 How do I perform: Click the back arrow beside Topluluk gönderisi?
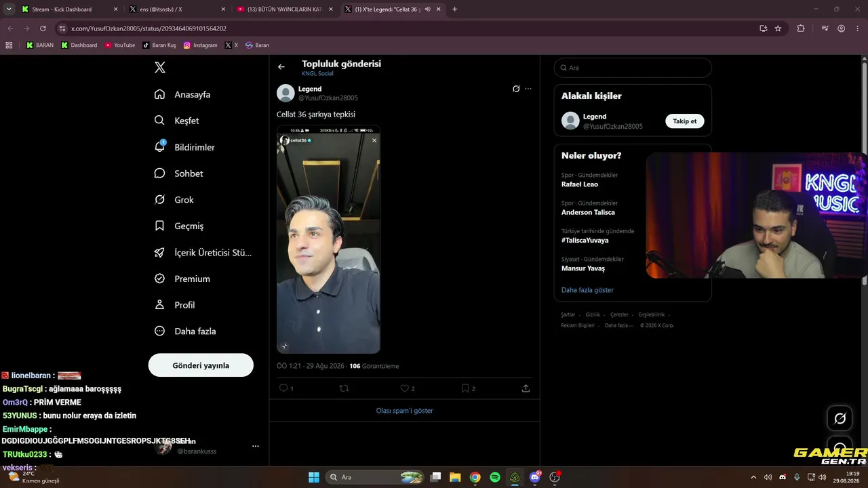point(281,66)
